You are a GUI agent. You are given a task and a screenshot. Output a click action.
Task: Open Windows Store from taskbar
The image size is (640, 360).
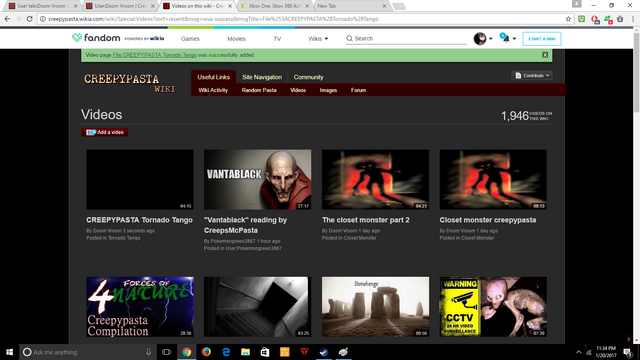(265, 352)
